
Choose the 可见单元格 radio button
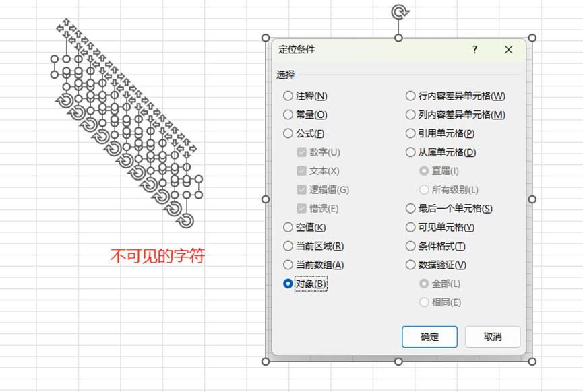pyautogui.click(x=410, y=227)
